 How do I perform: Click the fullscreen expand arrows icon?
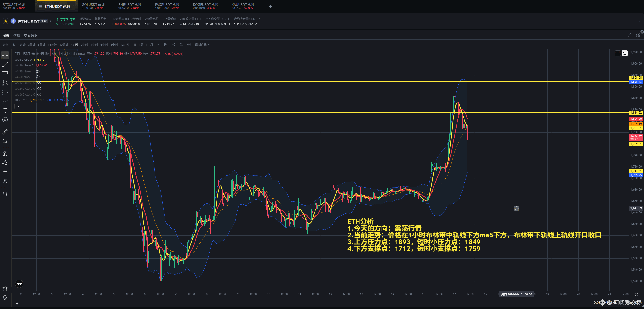pyautogui.click(x=629, y=35)
